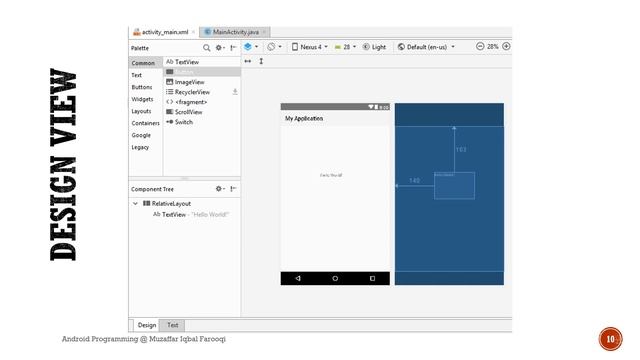Select the Widgets palette category
Image resolution: width=640 pixels, height=360 pixels.
point(142,99)
